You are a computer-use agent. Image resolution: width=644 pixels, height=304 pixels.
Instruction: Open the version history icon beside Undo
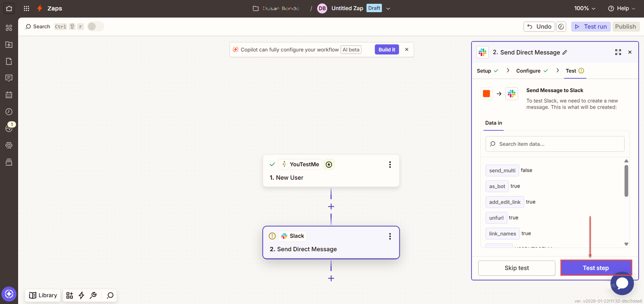tap(561, 27)
